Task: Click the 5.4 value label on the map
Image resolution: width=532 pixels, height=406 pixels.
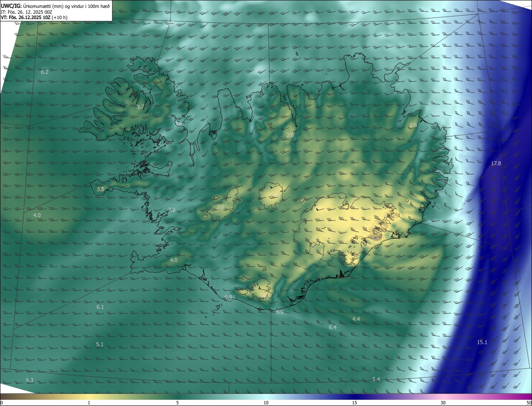Action: [376, 379]
